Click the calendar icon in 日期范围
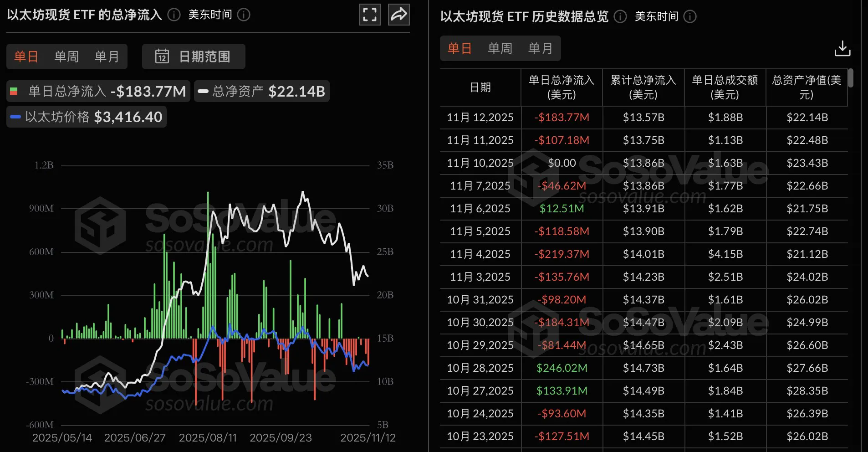Viewport: 868px width, 452px height. click(x=162, y=56)
